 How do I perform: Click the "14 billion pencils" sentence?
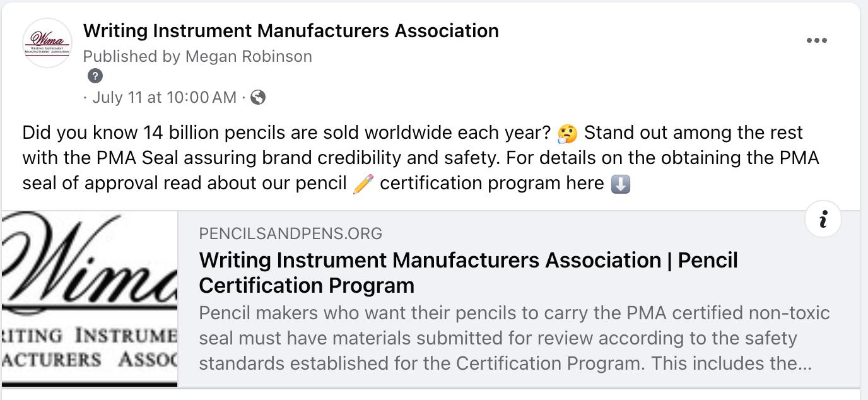point(286,132)
